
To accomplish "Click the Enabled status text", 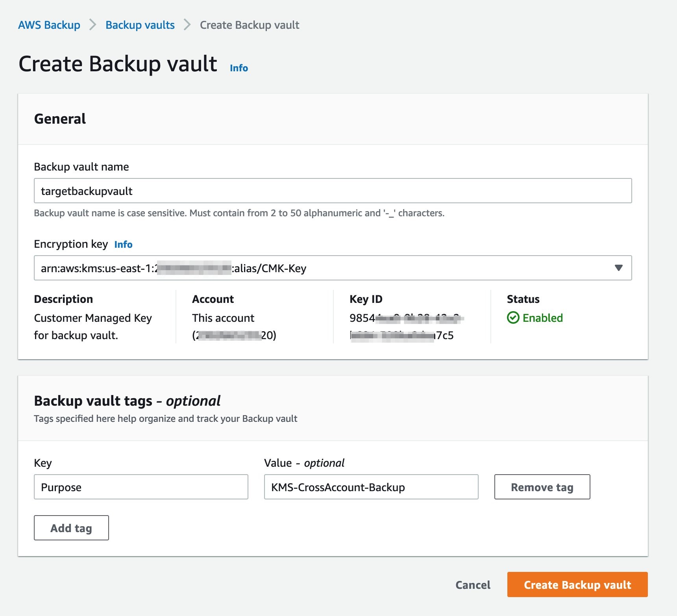I will pyautogui.click(x=543, y=317).
